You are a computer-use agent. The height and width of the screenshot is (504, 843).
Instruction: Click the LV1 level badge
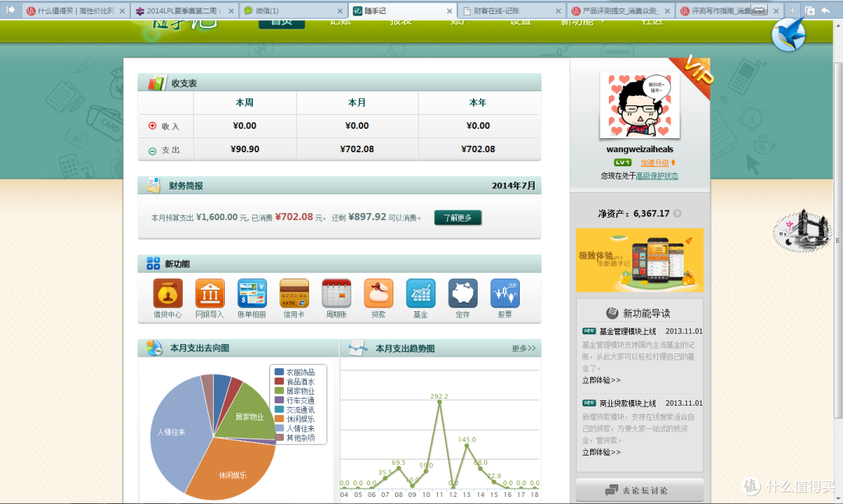tap(623, 163)
